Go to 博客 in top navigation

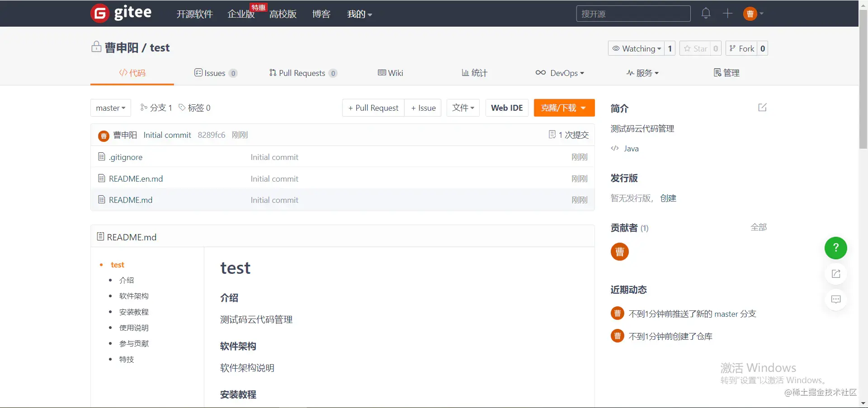(x=321, y=14)
